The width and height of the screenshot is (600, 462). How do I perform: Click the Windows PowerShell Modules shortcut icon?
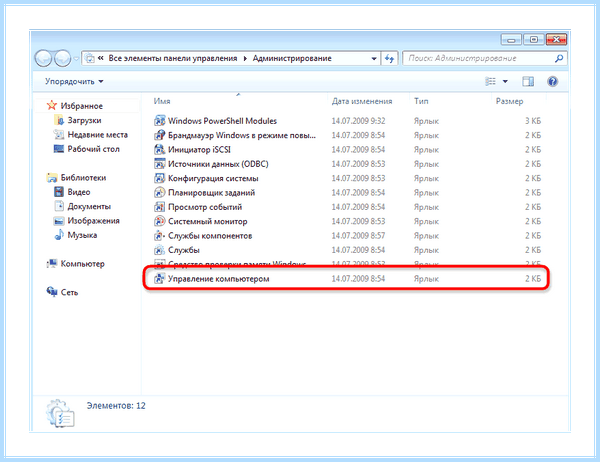[x=159, y=121]
